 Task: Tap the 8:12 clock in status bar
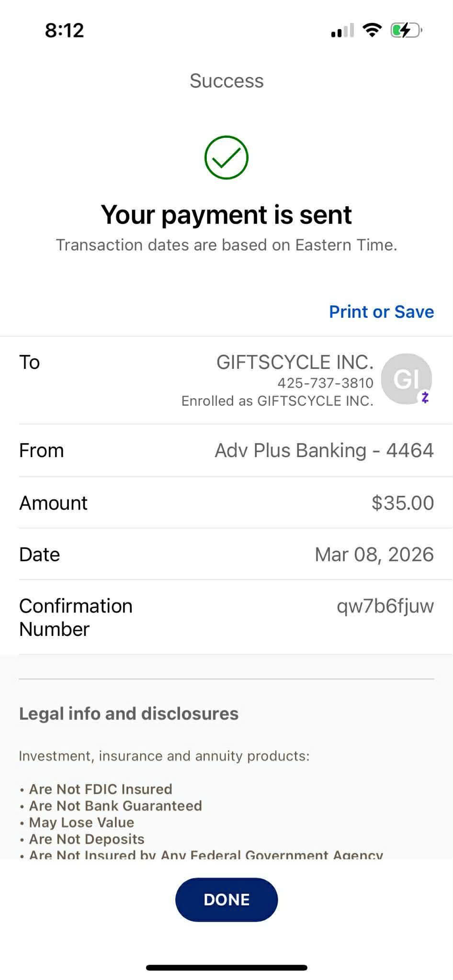(x=65, y=30)
